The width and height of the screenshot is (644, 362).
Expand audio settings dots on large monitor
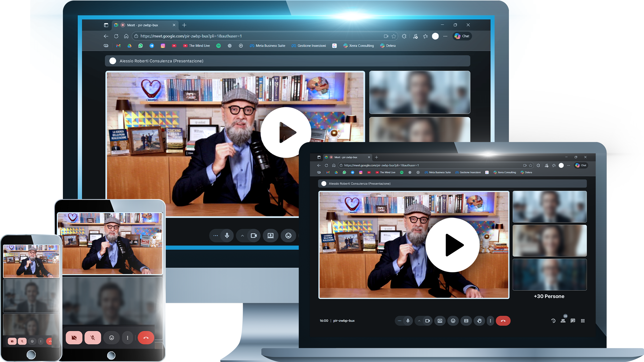(216, 236)
